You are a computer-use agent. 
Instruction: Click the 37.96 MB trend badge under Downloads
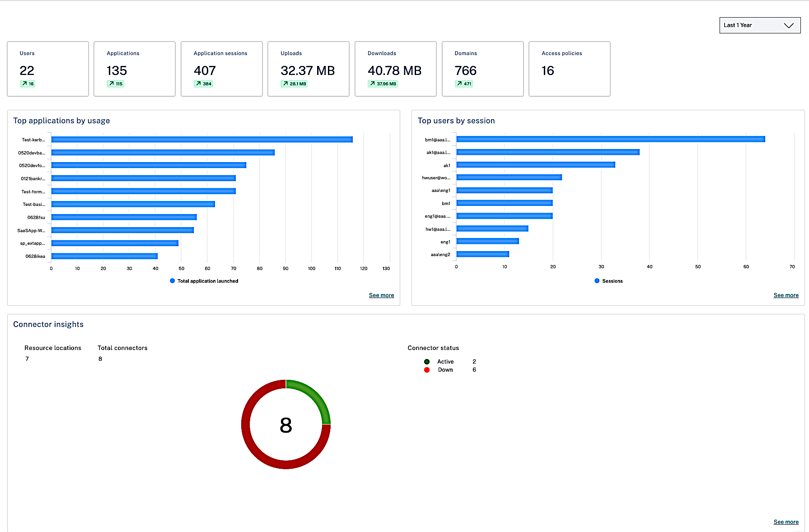383,84
